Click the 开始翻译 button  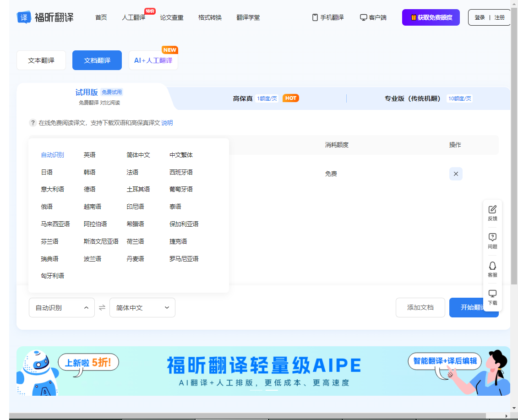coord(474,308)
